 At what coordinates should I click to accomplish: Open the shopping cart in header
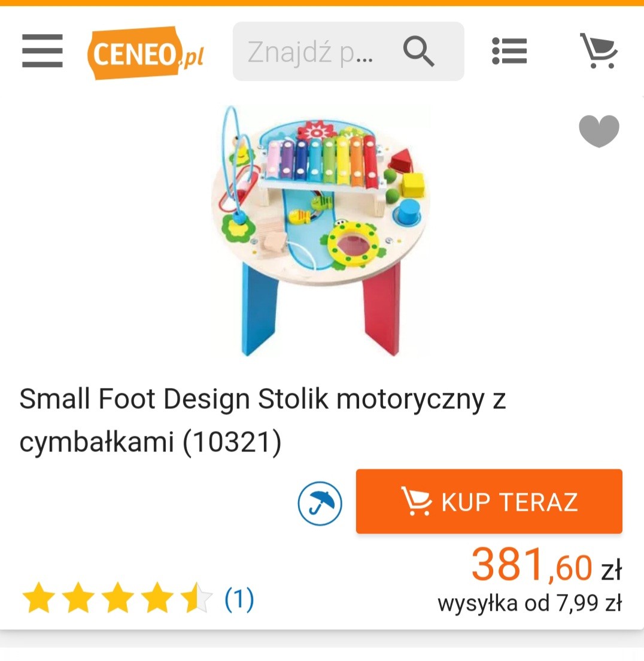[599, 50]
